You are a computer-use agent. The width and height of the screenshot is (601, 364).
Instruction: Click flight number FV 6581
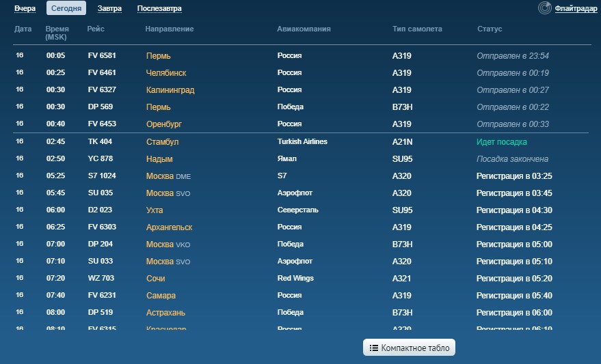tap(102, 55)
